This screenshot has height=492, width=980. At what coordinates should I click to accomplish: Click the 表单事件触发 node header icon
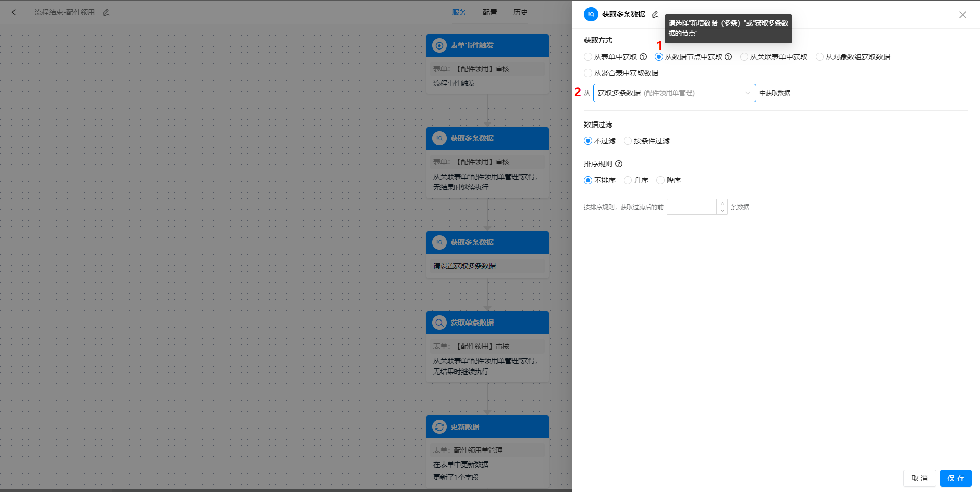439,45
